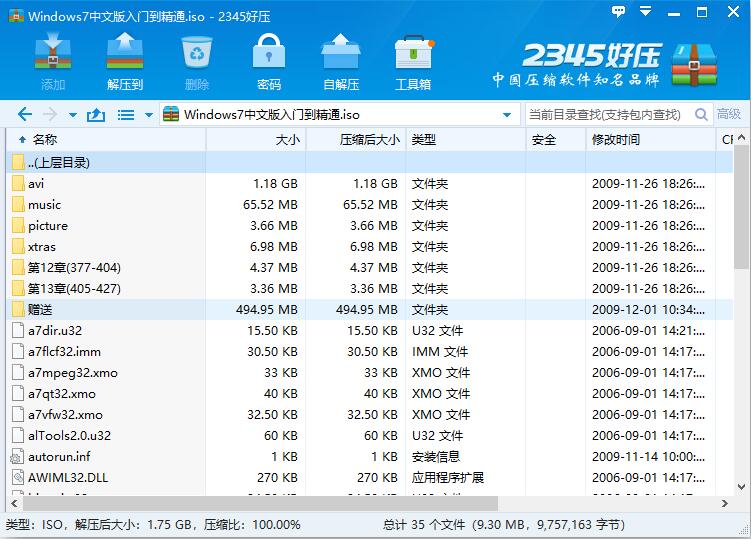Viewport: 751px width, 539px height.
Task: Sort by 名称 column header
Action: [106, 139]
